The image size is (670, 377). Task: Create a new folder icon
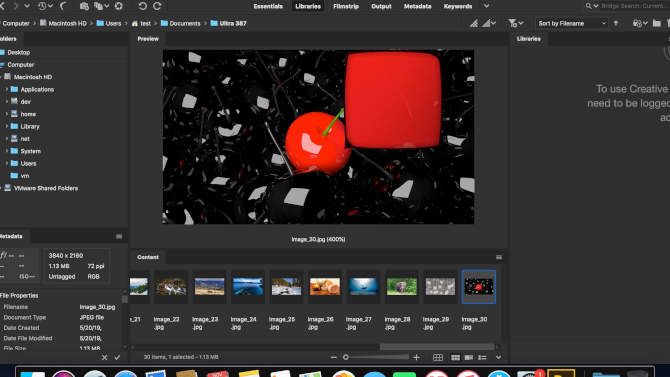pos(657,23)
